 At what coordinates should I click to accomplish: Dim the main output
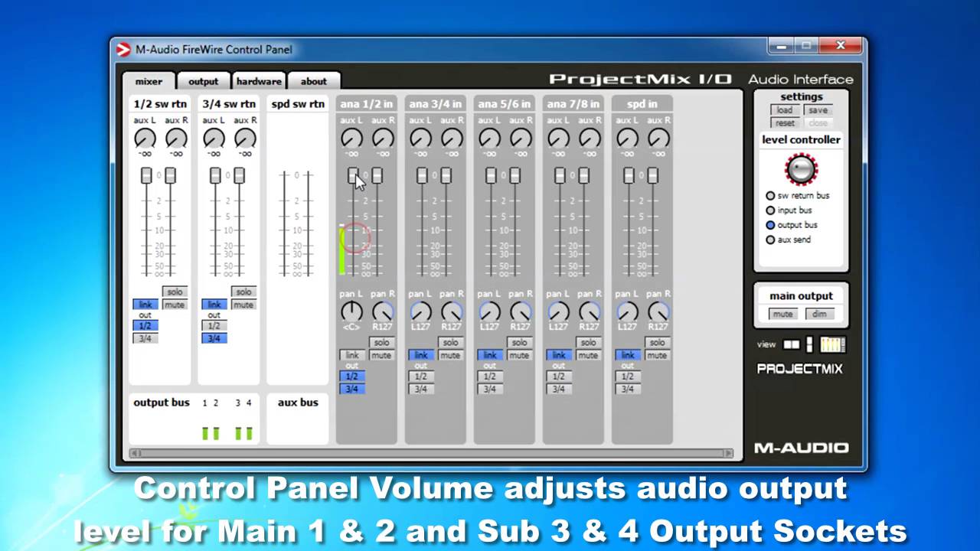[818, 315]
